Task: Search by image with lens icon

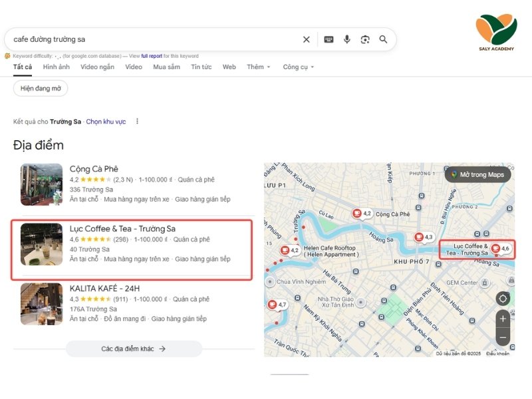Action: [365, 39]
